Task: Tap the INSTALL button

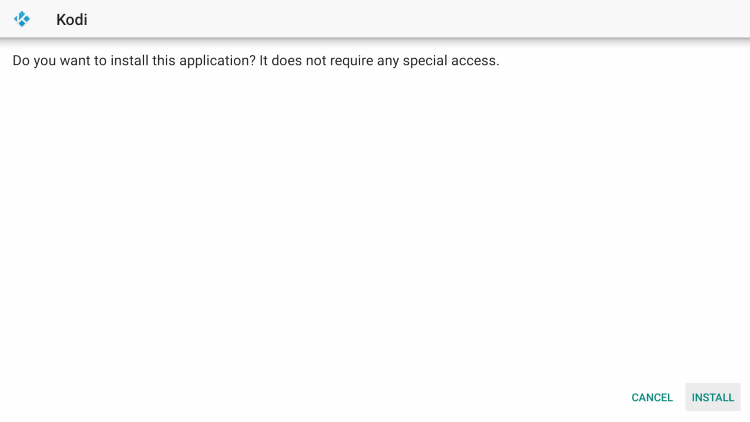Action: coord(713,397)
